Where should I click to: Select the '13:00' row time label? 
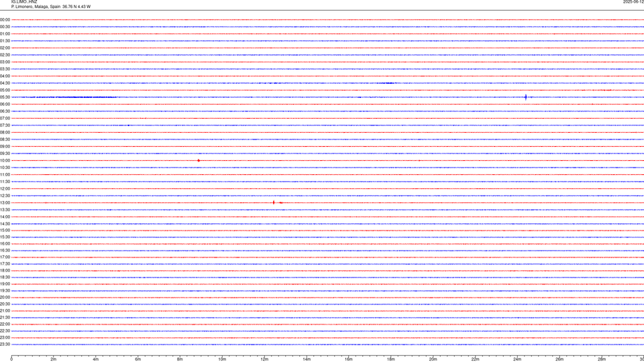pos(5,202)
